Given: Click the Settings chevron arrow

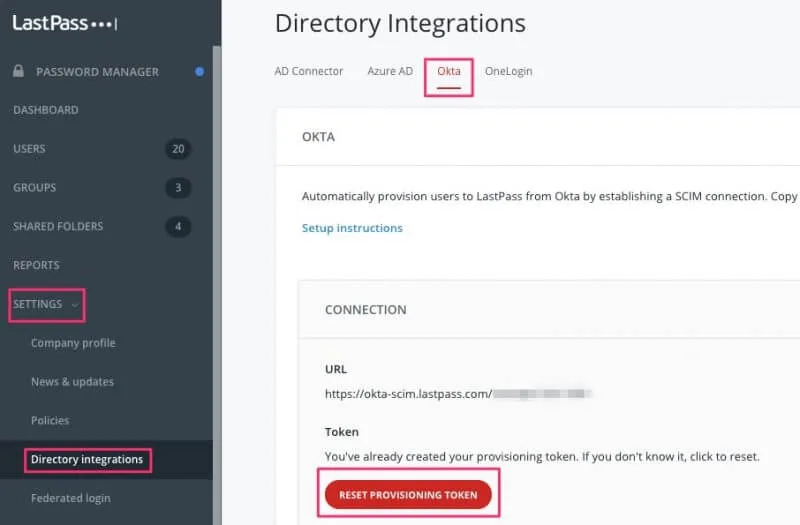Looking at the screenshot, I should click(x=75, y=305).
